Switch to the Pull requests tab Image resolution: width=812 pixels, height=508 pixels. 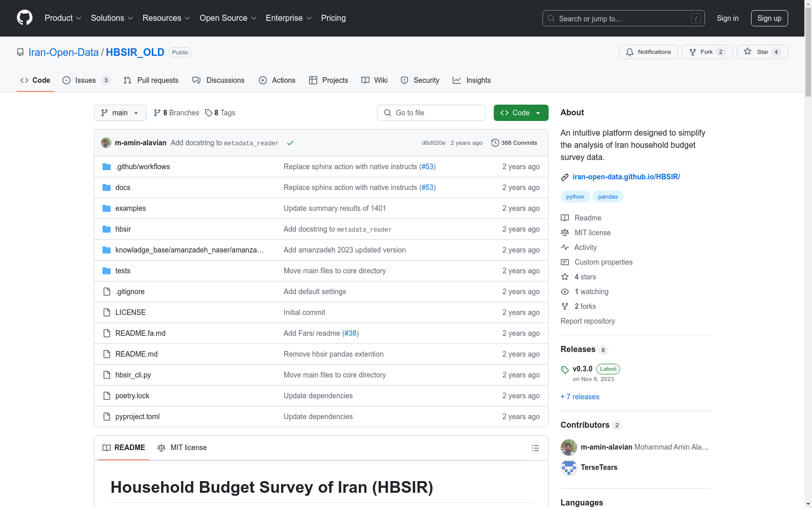click(x=151, y=80)
